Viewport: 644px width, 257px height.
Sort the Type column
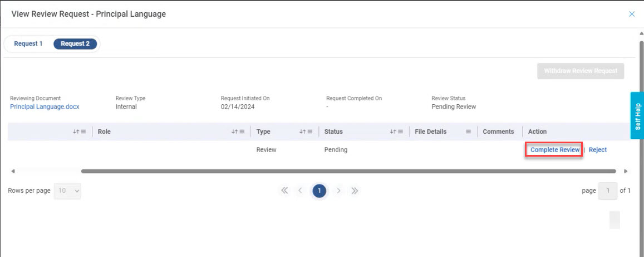(x=302, y=132)
